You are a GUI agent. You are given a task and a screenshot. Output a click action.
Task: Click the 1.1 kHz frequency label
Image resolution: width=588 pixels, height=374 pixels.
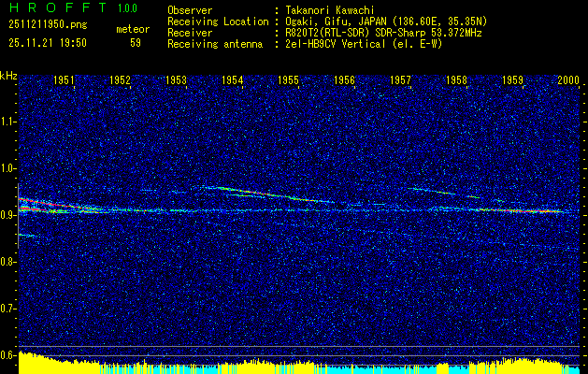[x=8, y=122]
